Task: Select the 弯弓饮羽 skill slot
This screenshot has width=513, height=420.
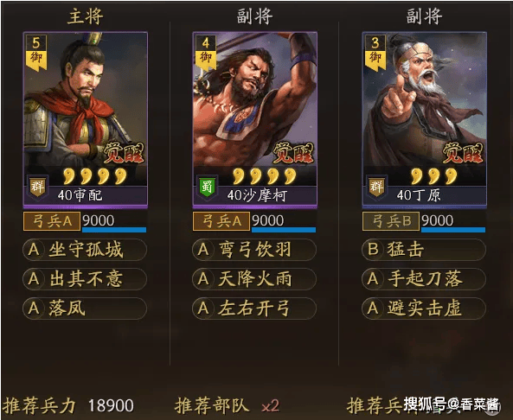Action: pos(254,250)
